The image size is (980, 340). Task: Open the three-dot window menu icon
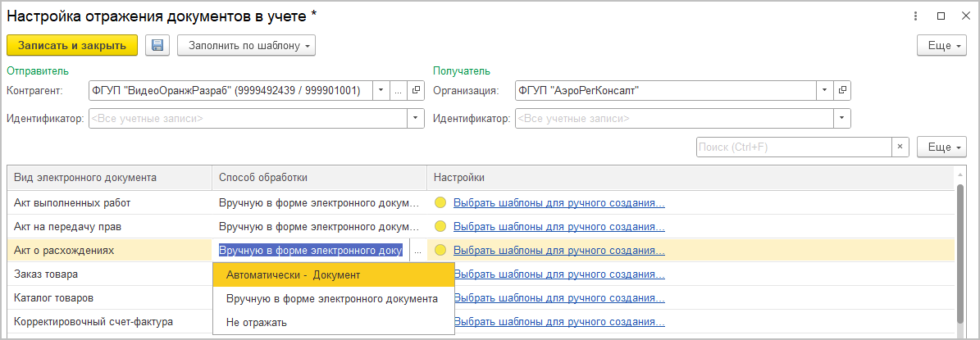coord(914,16)
